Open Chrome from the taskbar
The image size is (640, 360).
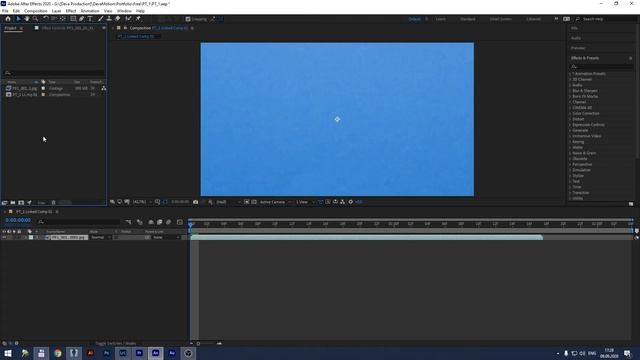coord(58,353)
